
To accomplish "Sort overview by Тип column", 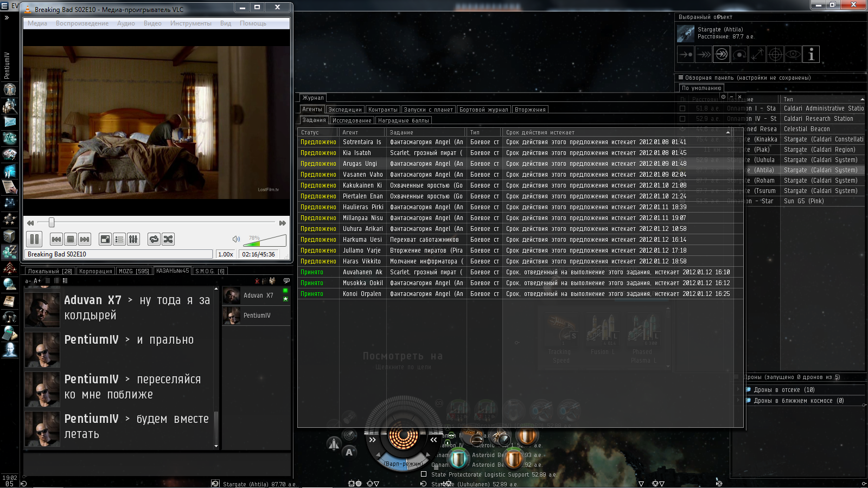I will click(x=822, y=99).
